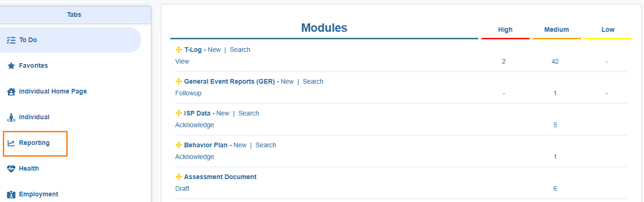Click the To Do checklist icon
Screen dimensions: 644x202
coord(12,40)
